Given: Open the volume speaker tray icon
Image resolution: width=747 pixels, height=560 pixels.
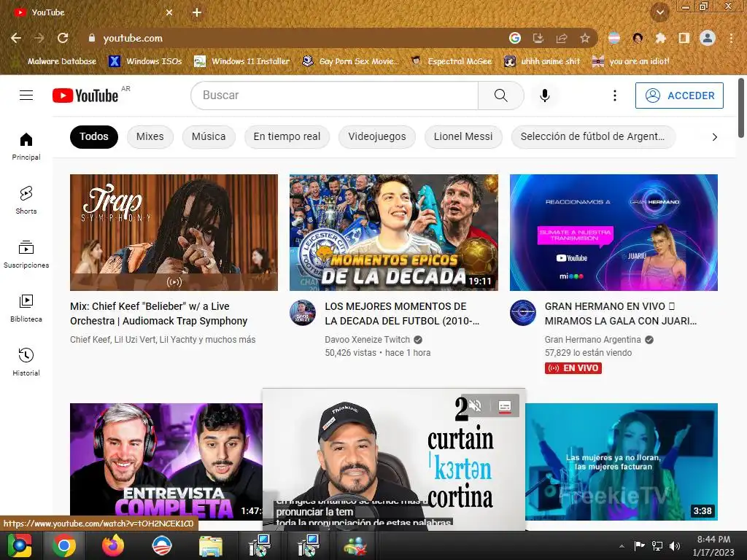Looking at the screenshot, I should coord(675,546).
